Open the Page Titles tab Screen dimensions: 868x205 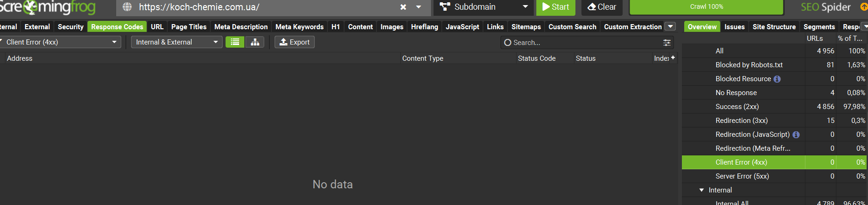pyautogui.click(x=189, y=27)
